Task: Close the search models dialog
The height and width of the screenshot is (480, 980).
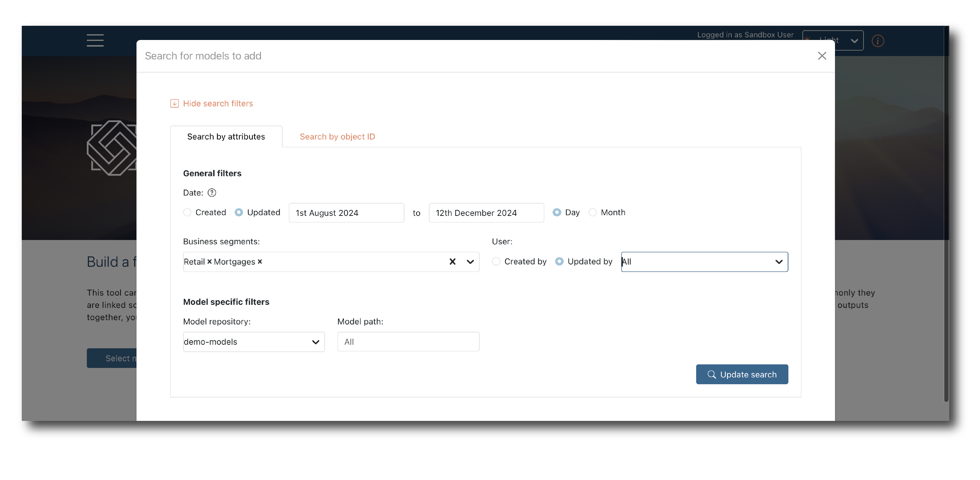Action: [x=822, y=56]
